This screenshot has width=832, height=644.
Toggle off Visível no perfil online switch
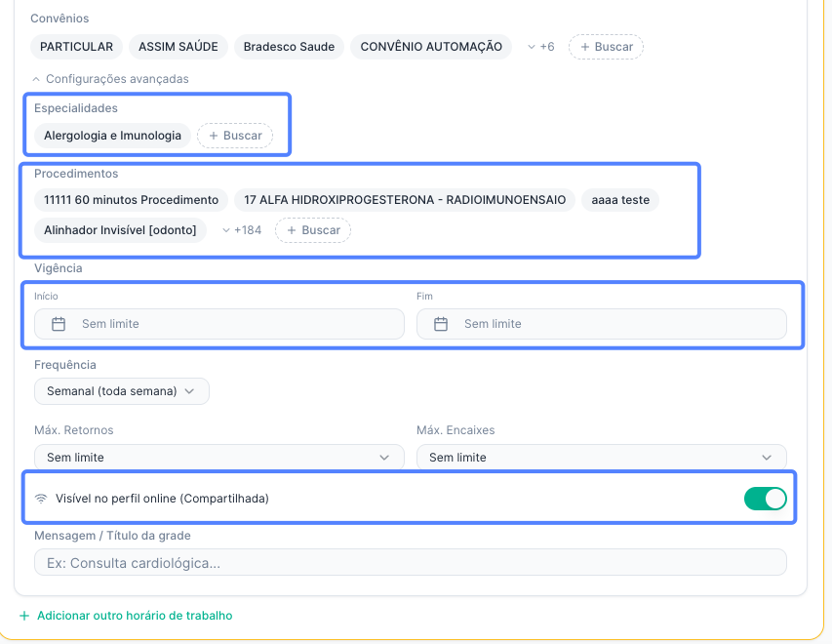[765, 499]
